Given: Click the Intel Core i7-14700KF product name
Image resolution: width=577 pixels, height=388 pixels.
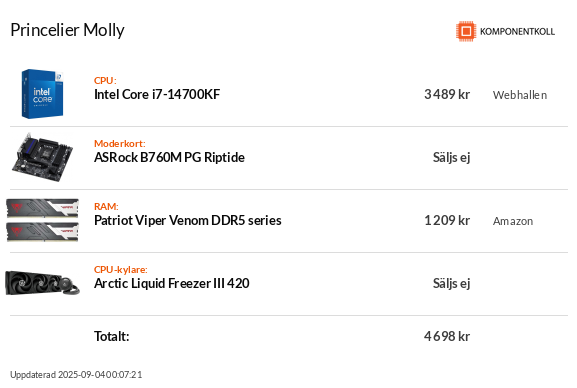Looking at the screenshot, I should point(157,94).
